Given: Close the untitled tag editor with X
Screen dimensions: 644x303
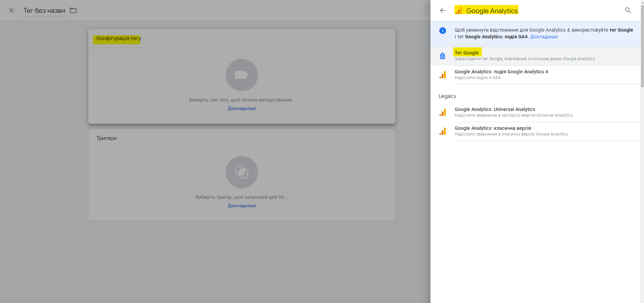Looking at the screenshot, I should [x=11, y=10].
